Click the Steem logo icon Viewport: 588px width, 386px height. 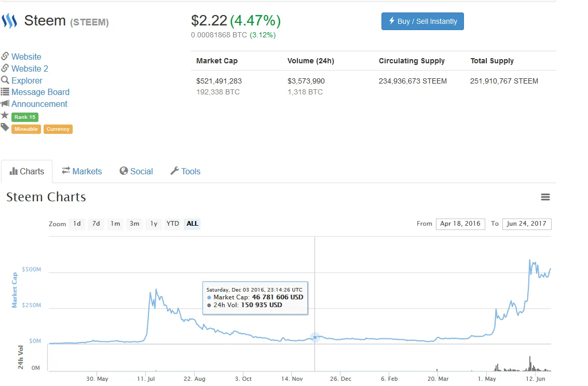pos(9,21)
